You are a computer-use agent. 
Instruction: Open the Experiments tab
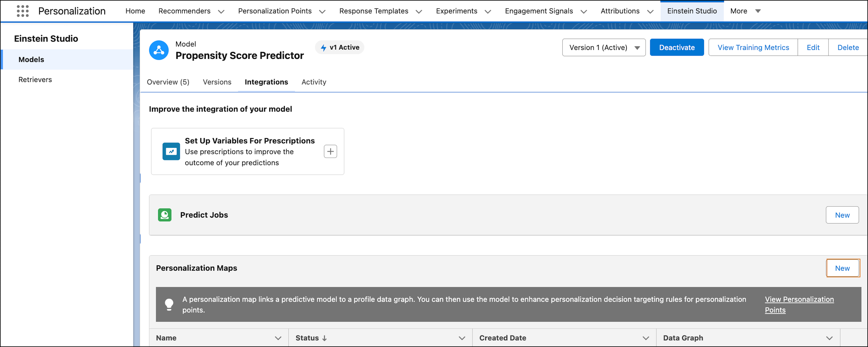[457, 11]
